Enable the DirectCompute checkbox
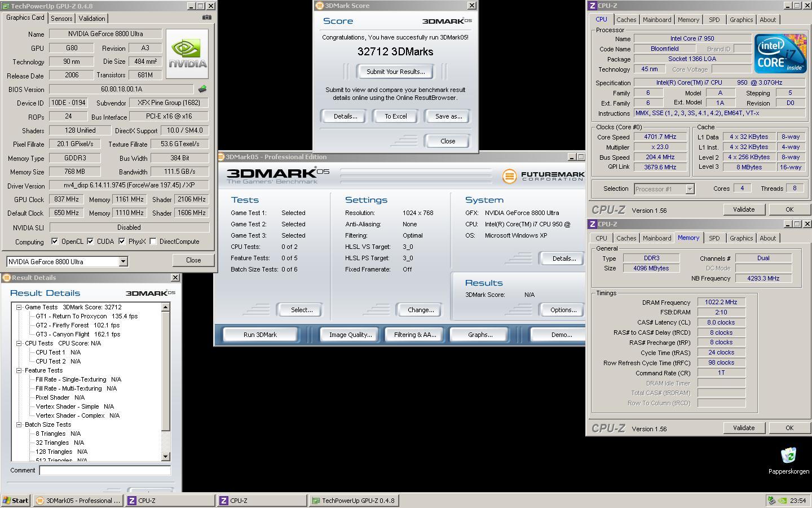812x508 pixels. click(x=153, y=241)
